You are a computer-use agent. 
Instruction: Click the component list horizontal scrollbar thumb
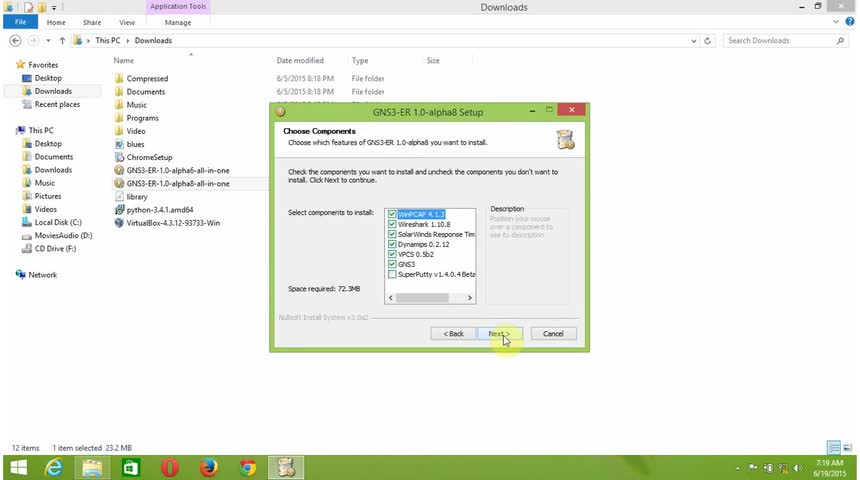[x=422, y=298]
